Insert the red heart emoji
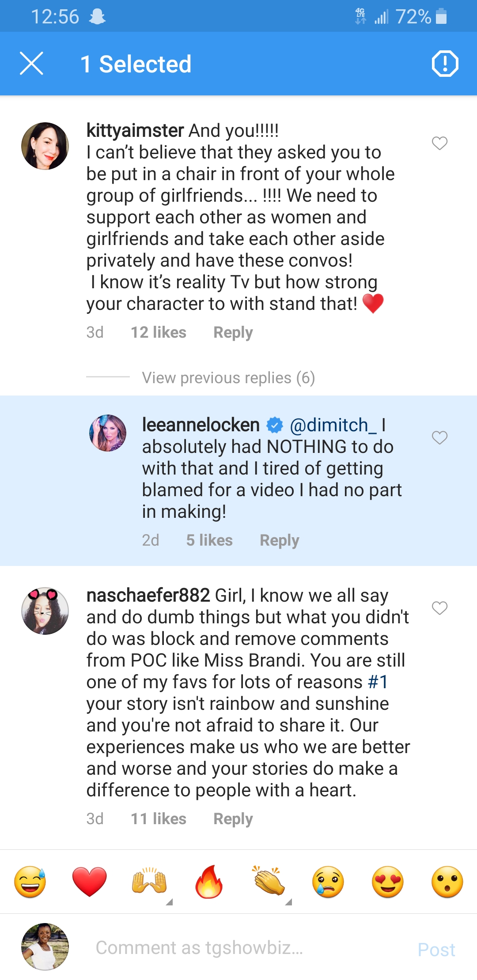 tap(90, 882)
